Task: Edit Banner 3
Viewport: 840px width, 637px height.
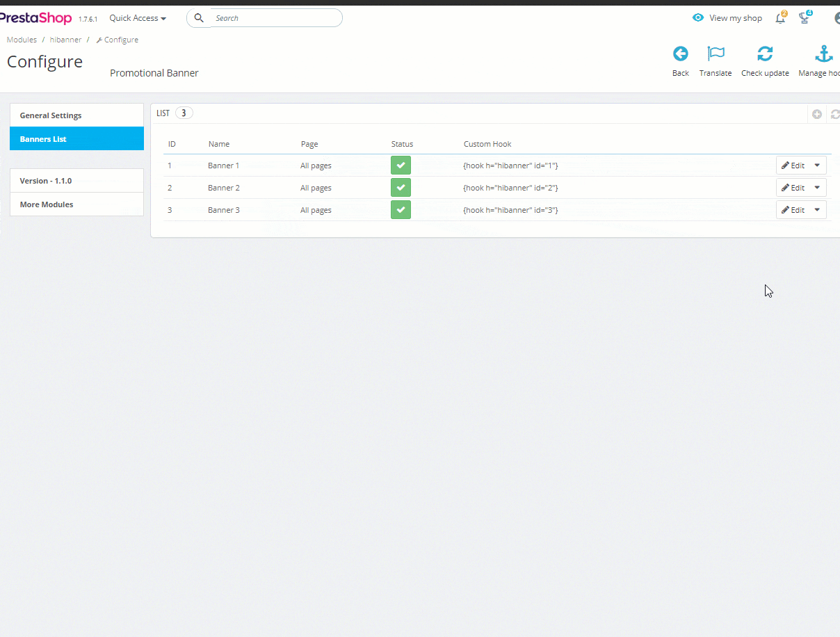Action: point(793,210)
